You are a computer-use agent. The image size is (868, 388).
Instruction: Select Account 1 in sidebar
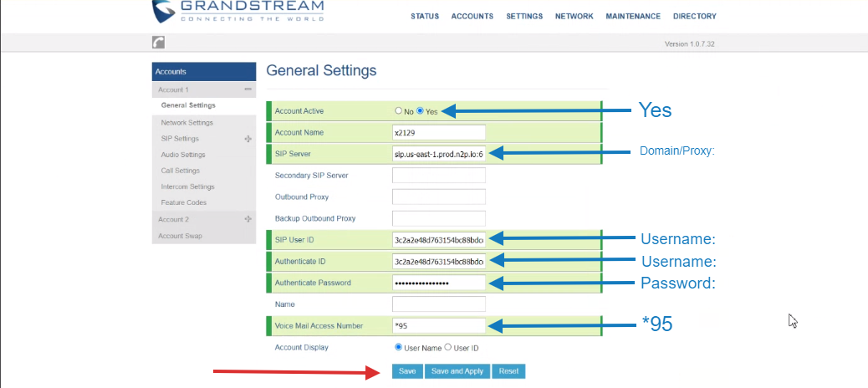click(x=173, y=89)
